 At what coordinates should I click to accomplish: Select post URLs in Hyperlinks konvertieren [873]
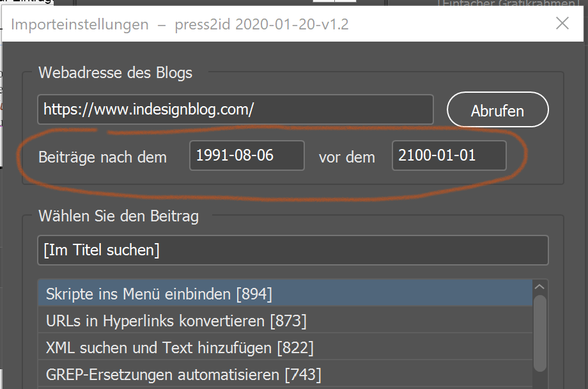(x=285, y=321)
